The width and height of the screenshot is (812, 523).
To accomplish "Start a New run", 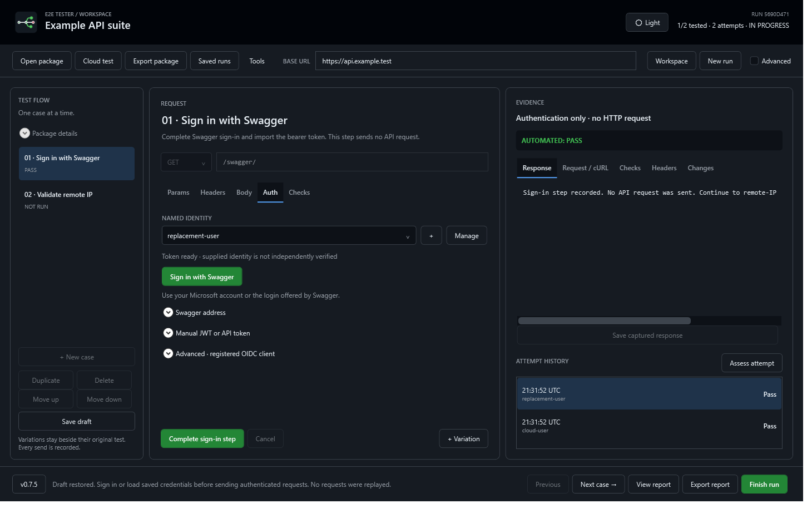I will [720, 61].
